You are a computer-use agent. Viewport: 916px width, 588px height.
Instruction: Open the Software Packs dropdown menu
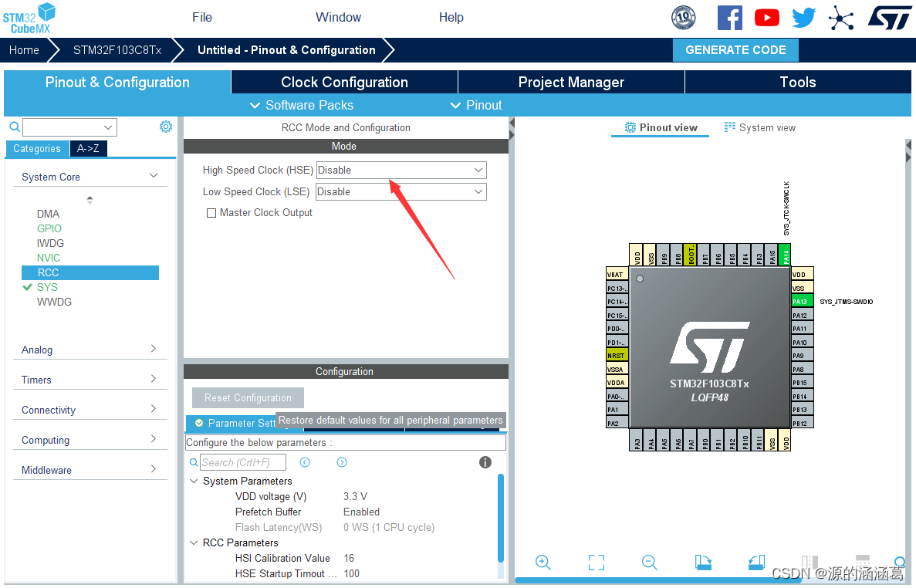(x=302, y=105)
